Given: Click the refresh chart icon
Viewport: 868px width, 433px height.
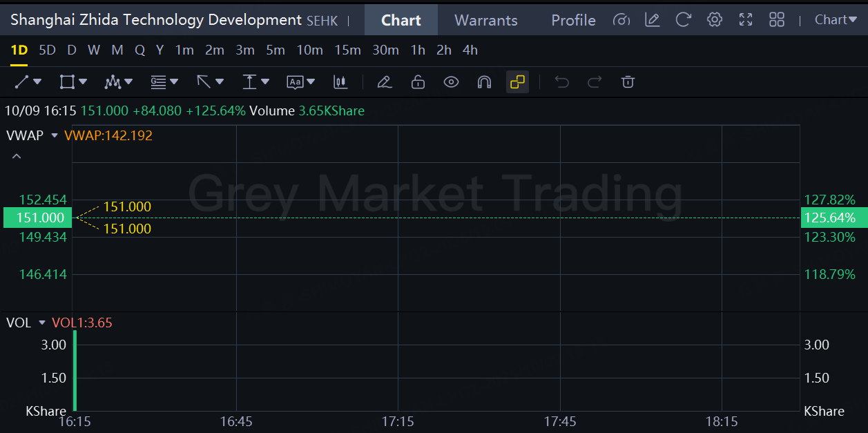Looking at the screenshot, I should pyautogui.click(x=684, y=19).
